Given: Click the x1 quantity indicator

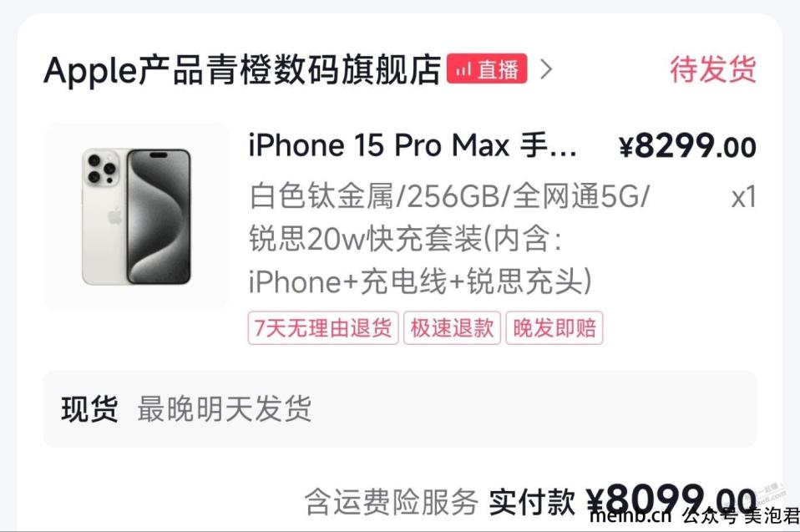Looking at the screenshot, I should click(x=743, y=197).
